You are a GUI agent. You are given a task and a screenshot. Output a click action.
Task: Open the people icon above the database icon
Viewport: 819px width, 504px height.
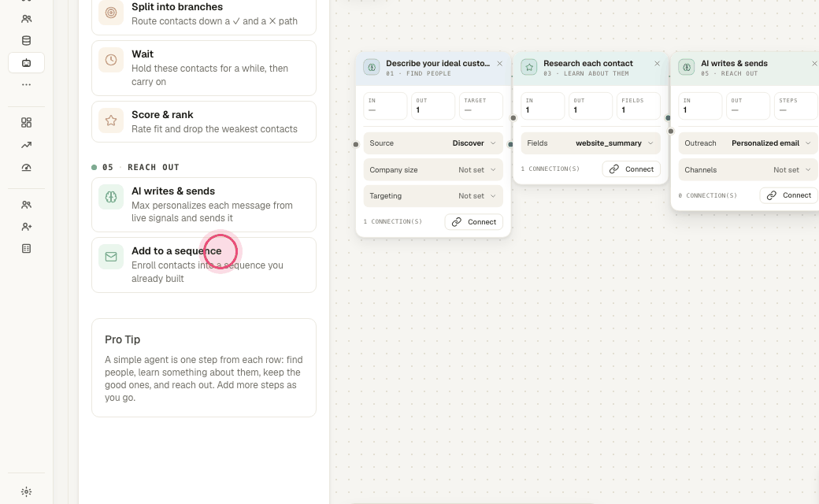pyautogui.click(x=26, y=19)
